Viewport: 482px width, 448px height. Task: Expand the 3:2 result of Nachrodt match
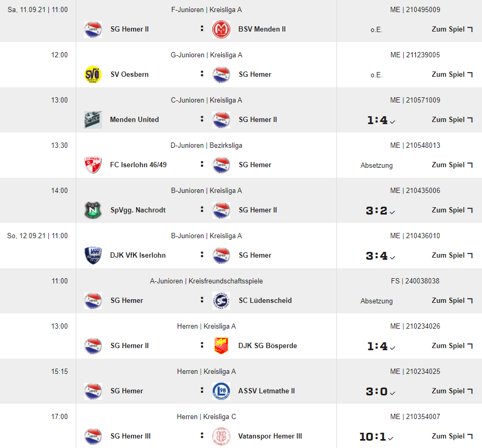click(381, 211)
